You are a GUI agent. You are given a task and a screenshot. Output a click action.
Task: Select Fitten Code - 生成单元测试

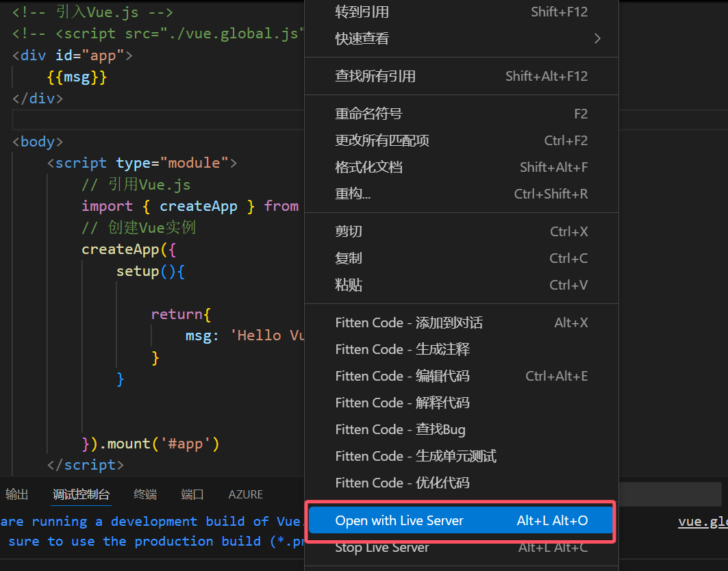(461, 457)
